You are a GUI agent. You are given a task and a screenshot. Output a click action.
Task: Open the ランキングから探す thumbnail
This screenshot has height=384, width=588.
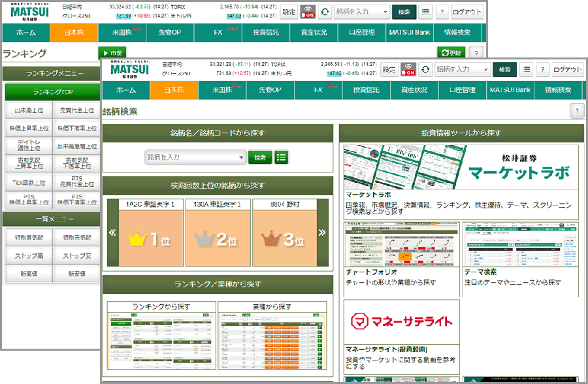161,340
